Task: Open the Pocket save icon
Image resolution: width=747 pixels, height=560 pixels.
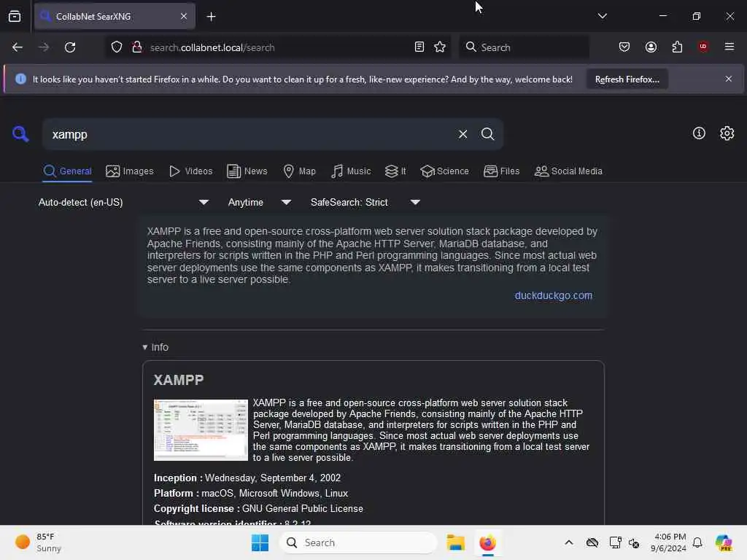Action: tap(624, 47)
